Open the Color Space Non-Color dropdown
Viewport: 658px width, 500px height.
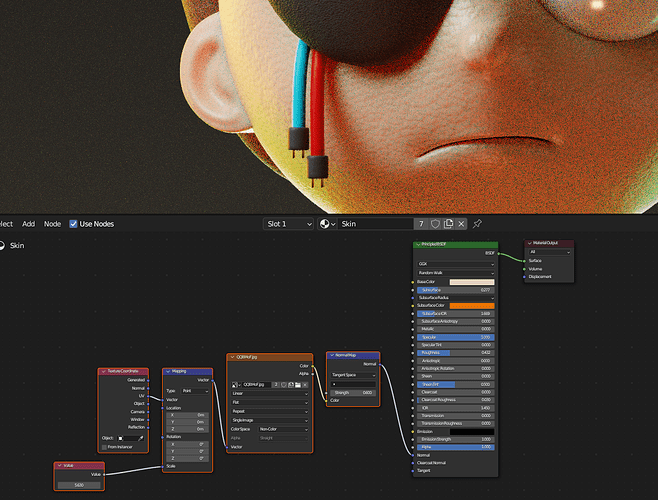[x=283, y=429]
